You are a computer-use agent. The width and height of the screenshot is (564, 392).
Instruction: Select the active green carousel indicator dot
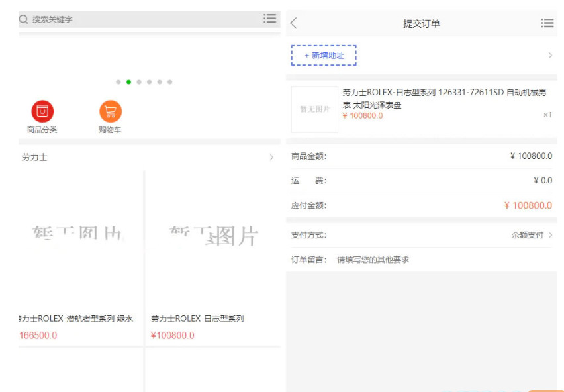pos(130,83)
